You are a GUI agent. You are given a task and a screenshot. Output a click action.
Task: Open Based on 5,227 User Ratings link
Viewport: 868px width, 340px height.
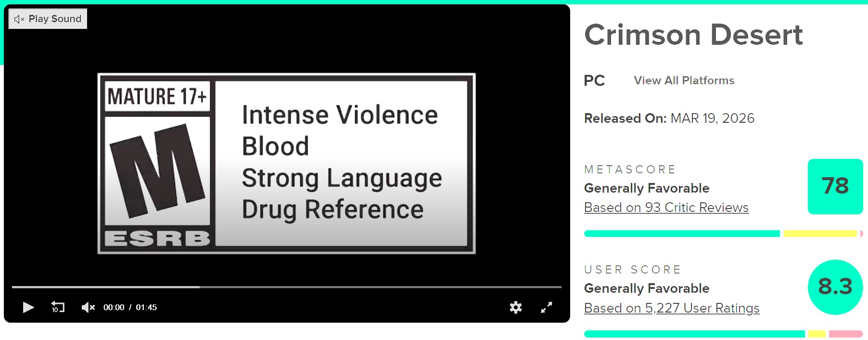tap(671, 308)
